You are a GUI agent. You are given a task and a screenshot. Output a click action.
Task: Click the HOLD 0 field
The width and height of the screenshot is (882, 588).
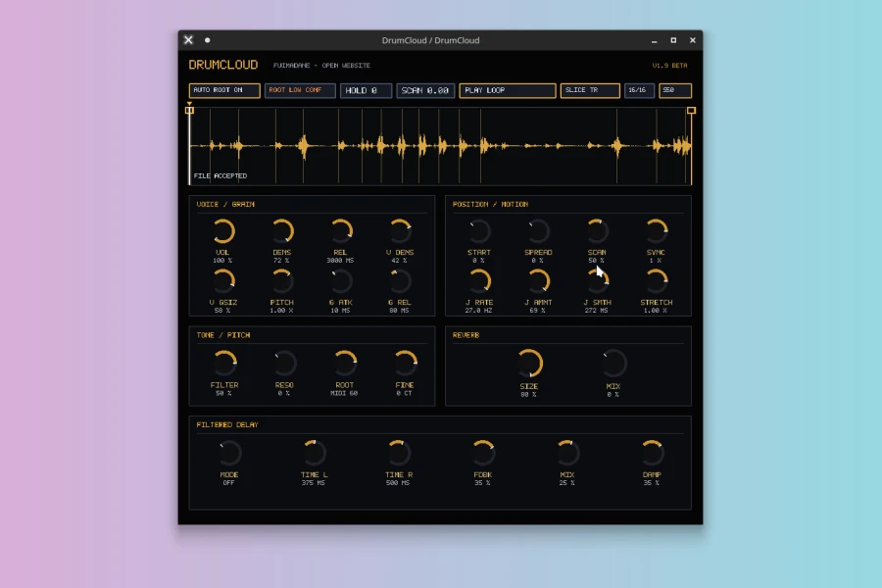[x=366, y=90]
